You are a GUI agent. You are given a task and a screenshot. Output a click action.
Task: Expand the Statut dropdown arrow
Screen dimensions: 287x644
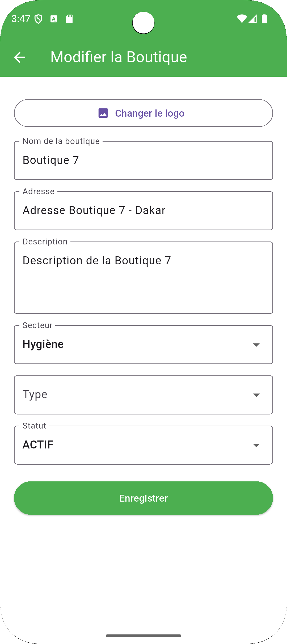coord(256,445)
